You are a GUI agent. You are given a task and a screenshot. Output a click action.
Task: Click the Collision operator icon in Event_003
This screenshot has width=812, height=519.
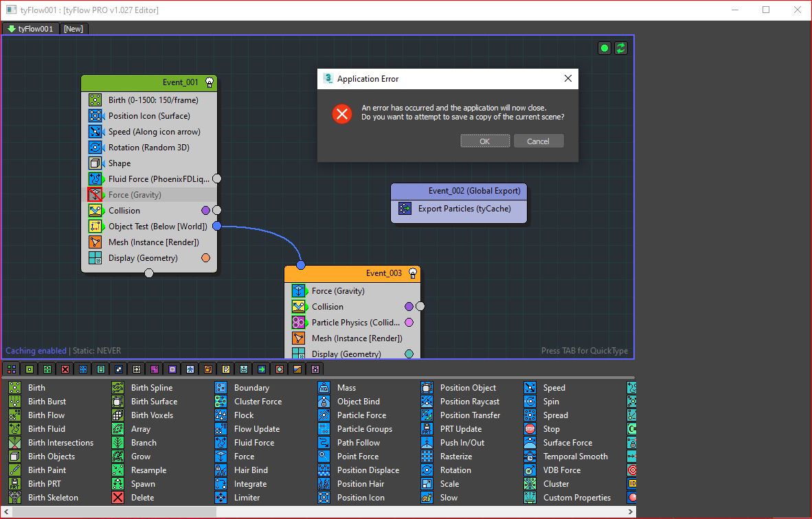point(298,306)
